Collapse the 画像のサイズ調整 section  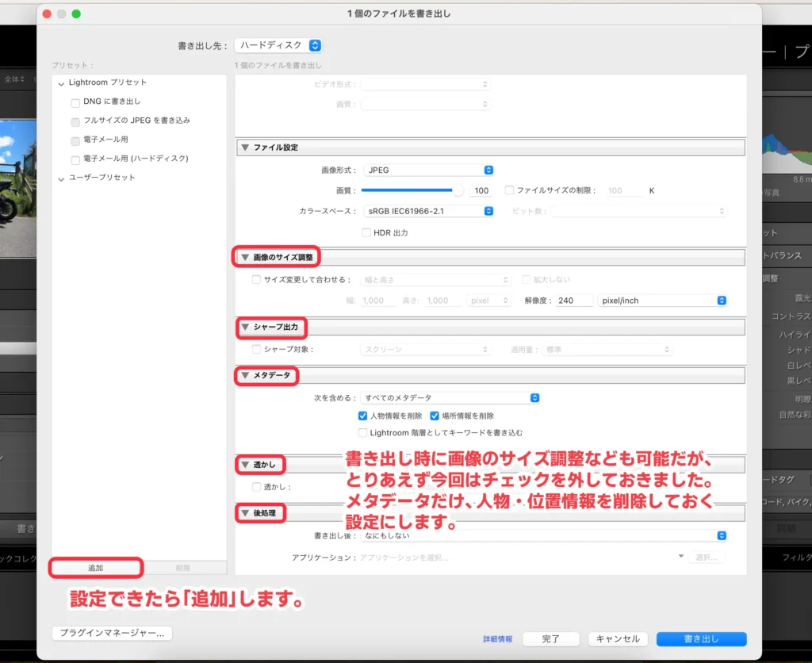(247, 256)
